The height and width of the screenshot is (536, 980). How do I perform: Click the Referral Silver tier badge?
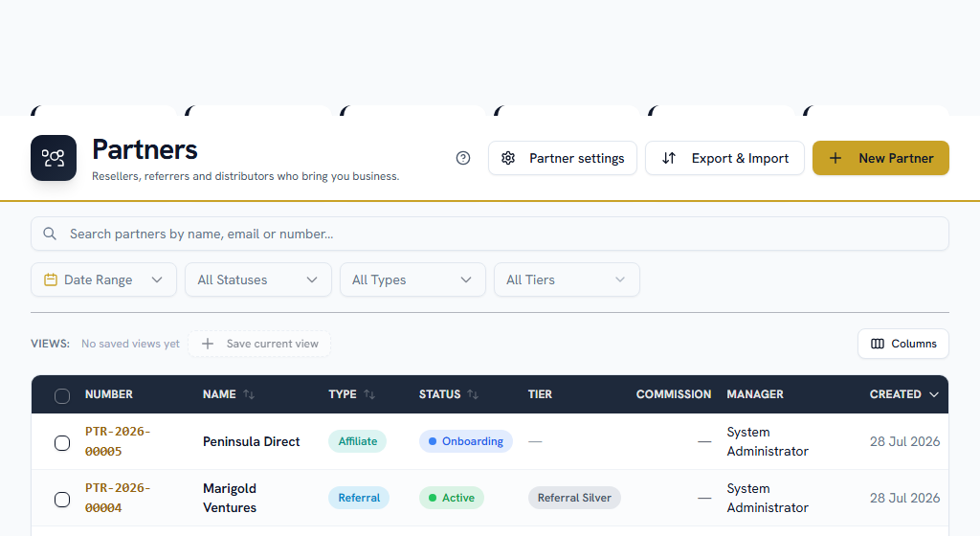pyautogui.click(x=574, y=498)
